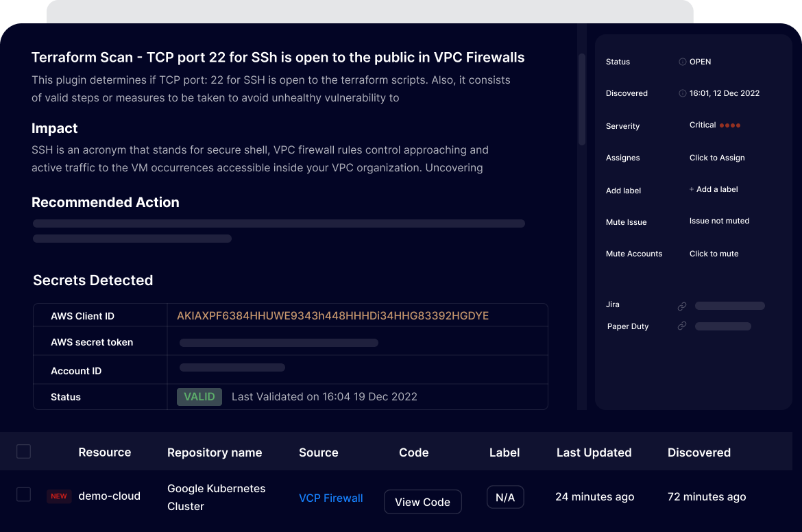Check the select-all checkbox in table header
Viewport: 802px width, 532px height.
click(x=24, y=451)
